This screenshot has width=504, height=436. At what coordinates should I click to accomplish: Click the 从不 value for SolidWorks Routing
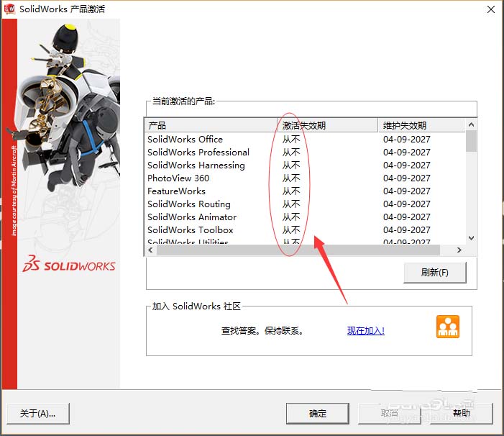pos(291,204)
